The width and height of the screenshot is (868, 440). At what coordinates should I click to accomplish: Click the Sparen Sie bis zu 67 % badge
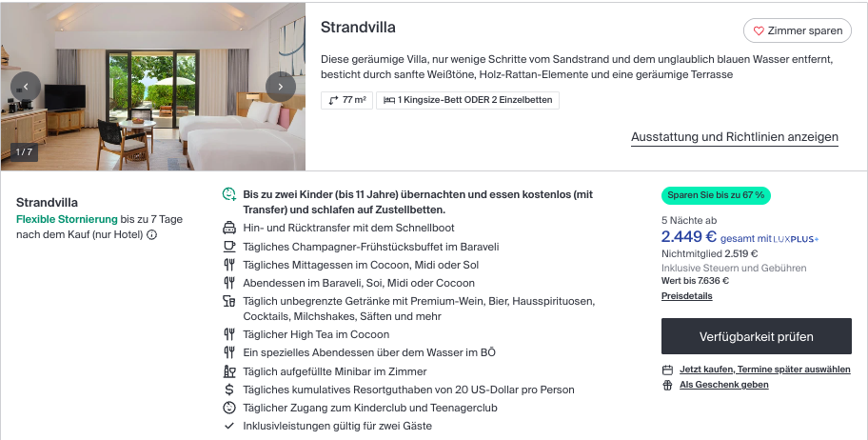(717, 195)
